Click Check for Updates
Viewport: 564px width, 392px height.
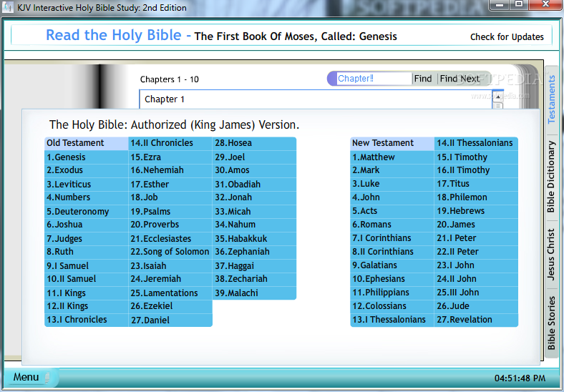507,36
